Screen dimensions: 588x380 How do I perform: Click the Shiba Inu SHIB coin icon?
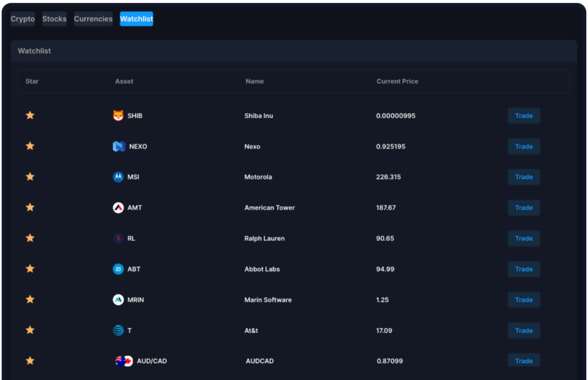118,116
